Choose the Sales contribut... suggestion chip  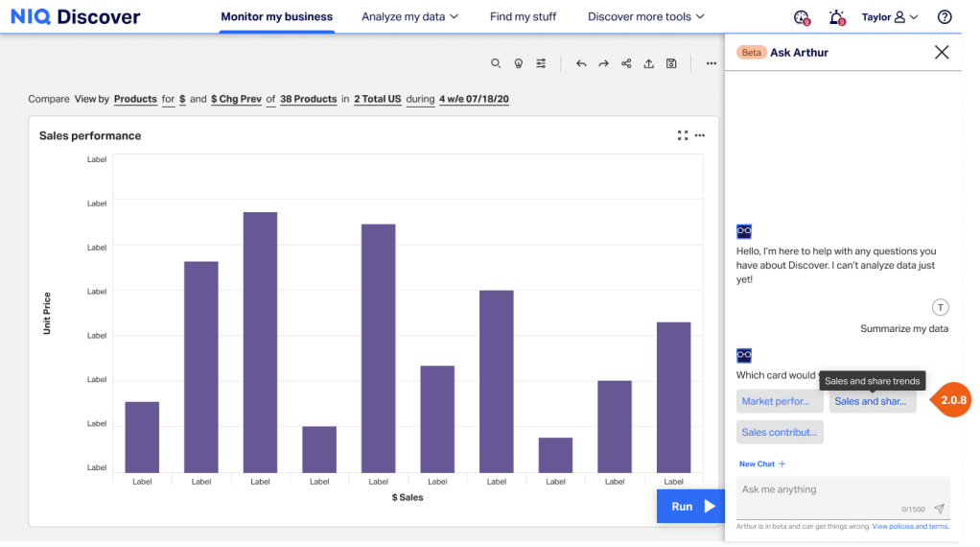click(780, 432)
